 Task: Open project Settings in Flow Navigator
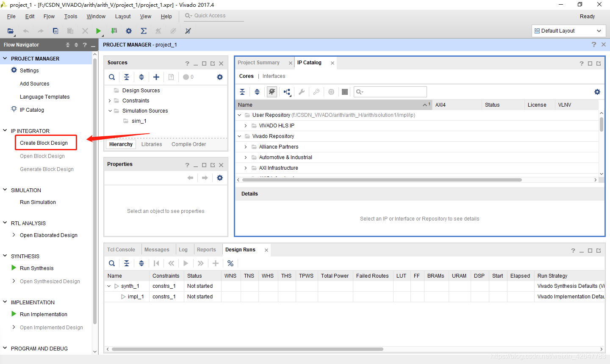coord(29,71)
